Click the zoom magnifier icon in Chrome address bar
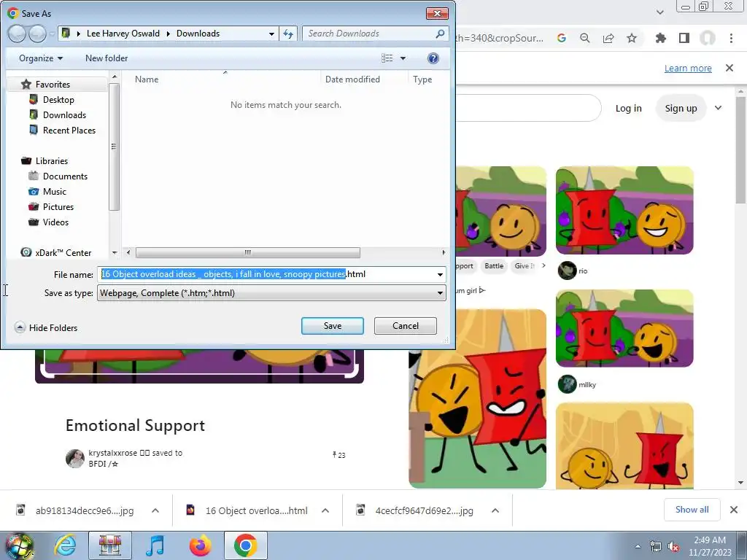Screen dimensions: 747x560 (585, 38)
